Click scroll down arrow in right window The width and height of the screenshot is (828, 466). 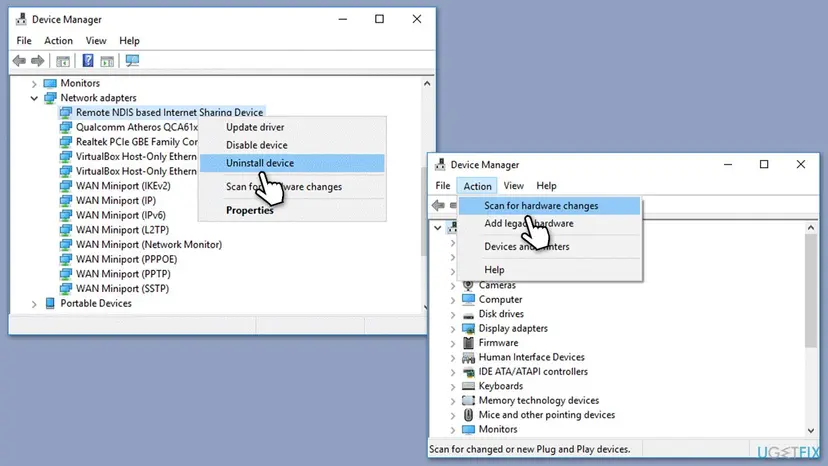point(811,431)
